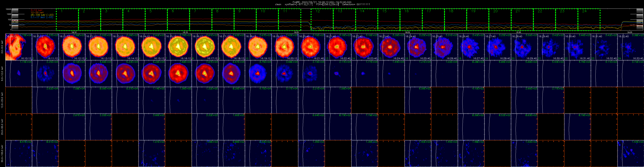Select time interval 22 in light curve
The height and width of the screenshot is (167, 644).
[x=545, y=20]
